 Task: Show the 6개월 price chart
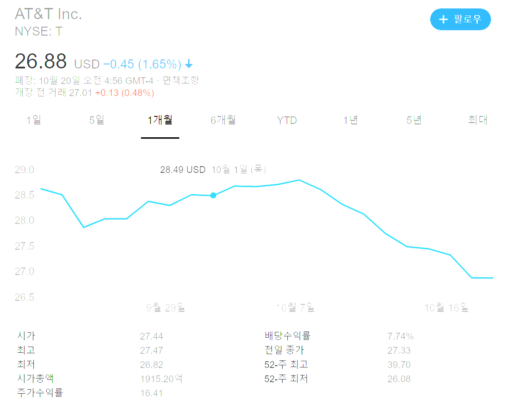(x=223, y=120)
